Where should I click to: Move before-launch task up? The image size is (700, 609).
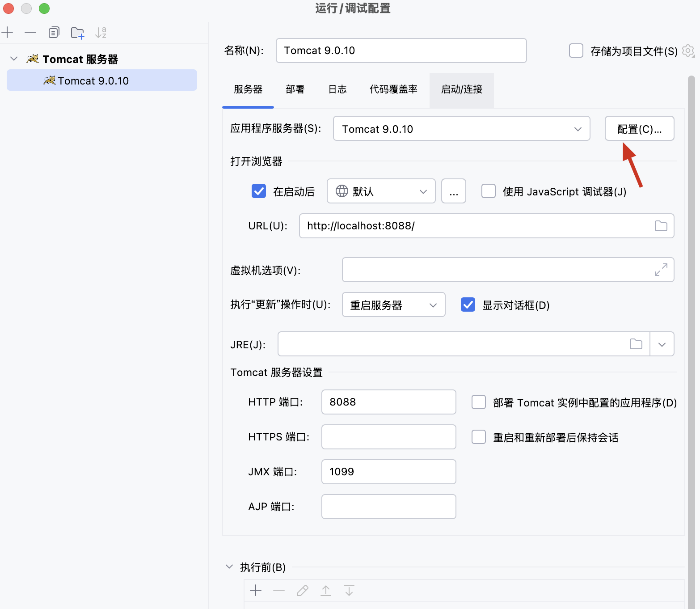pos(326,591)
